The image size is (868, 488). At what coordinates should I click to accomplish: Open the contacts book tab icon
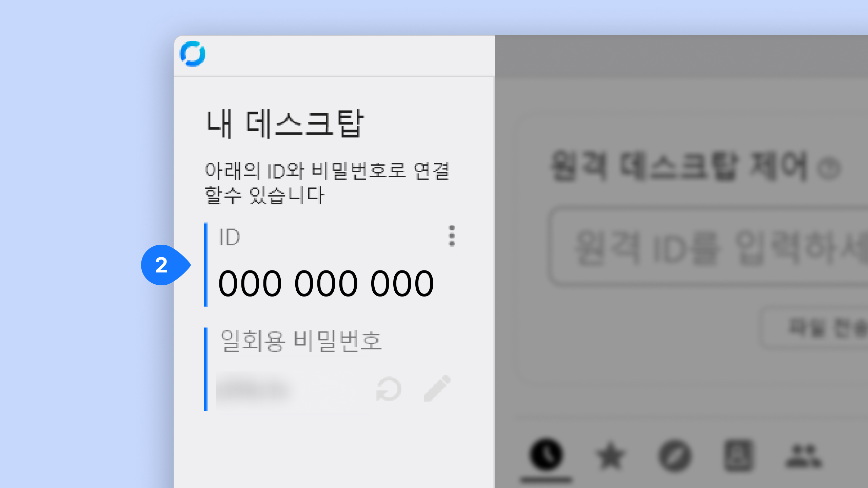coord(738,456)
